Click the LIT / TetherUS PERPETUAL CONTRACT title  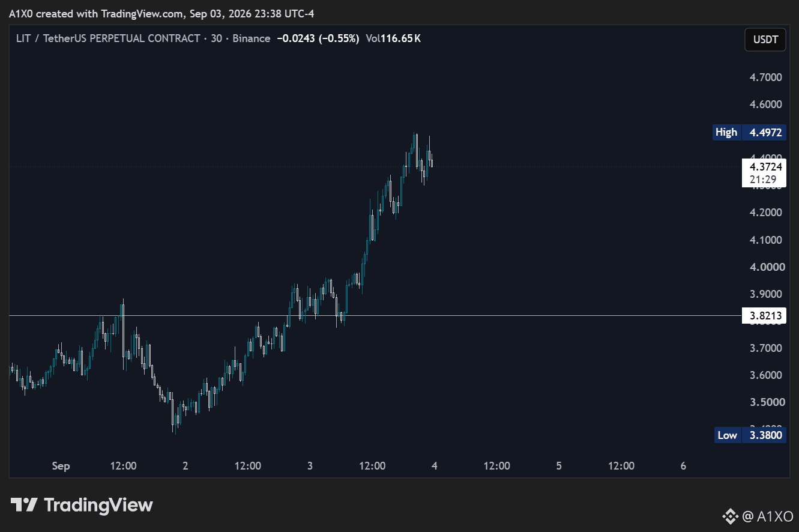point(108,38)
